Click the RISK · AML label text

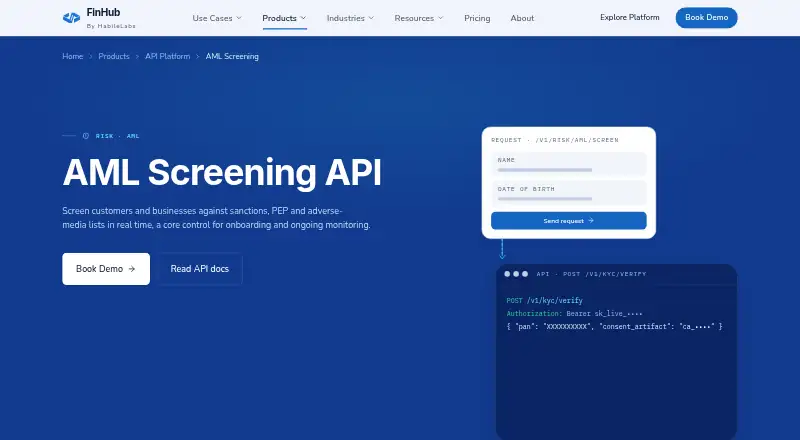[117, 136]
